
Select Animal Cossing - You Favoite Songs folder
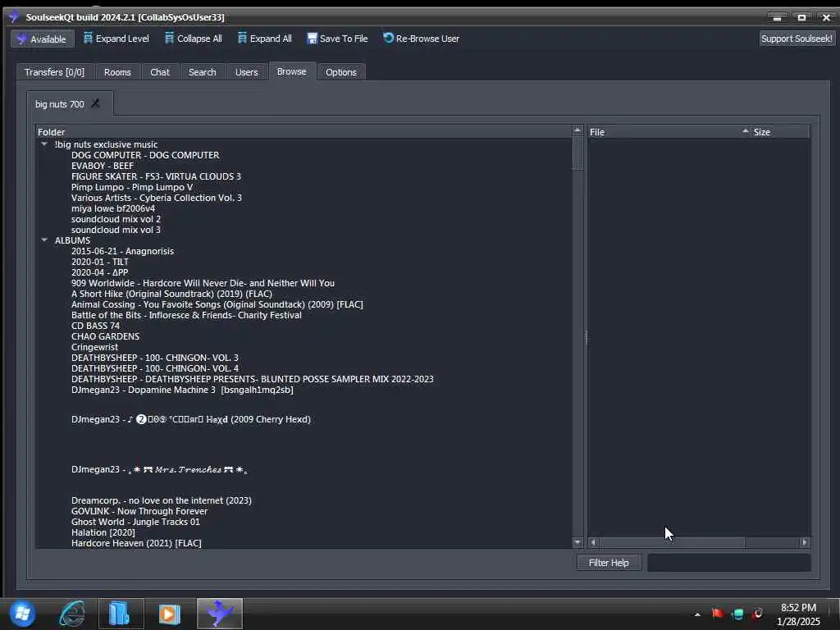(217, 304)
